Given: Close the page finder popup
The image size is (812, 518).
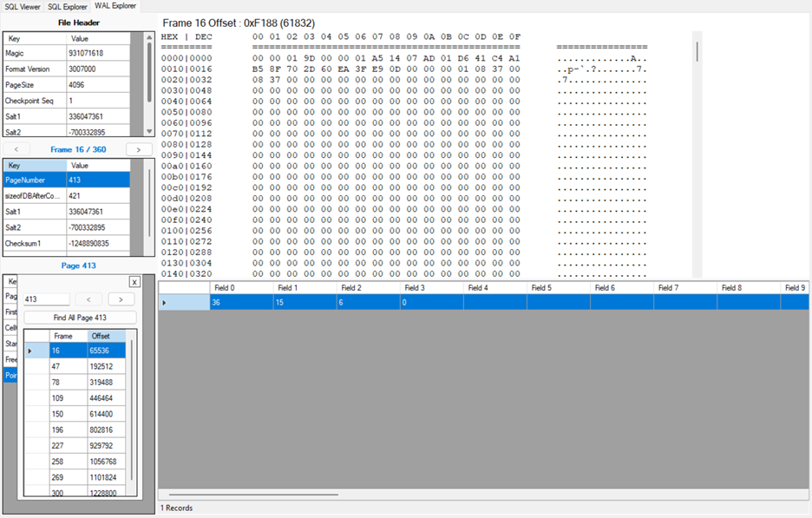Looking at the screenshot, I should [134, 282].
